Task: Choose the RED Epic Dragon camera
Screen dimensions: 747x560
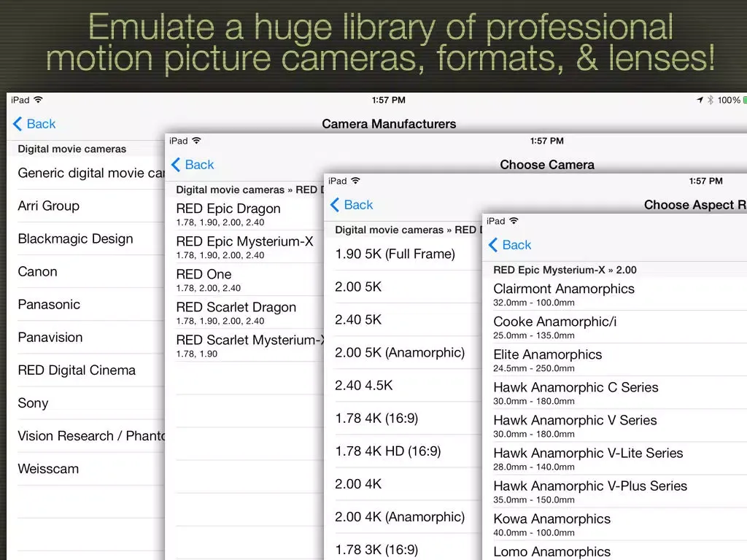Action: (228, 214)
